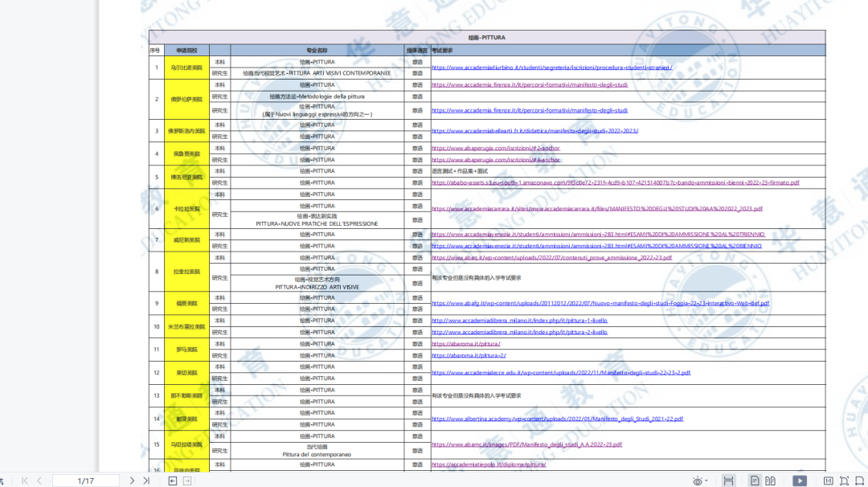The image size is (868, 487).
Task: Expand the eye protection mode dropdown arrow
Action: [706, 481]
